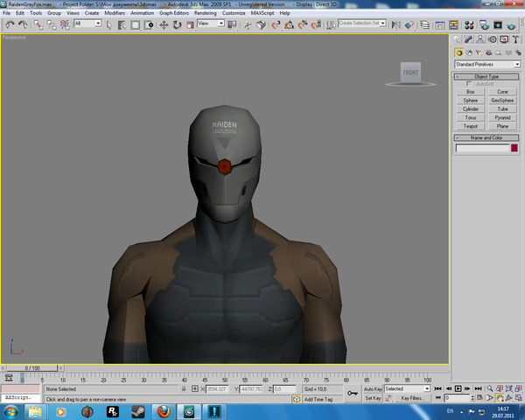Select the Bind to Space Warp tool
Viewport: 525px width, 420px height.
(65, 24)
